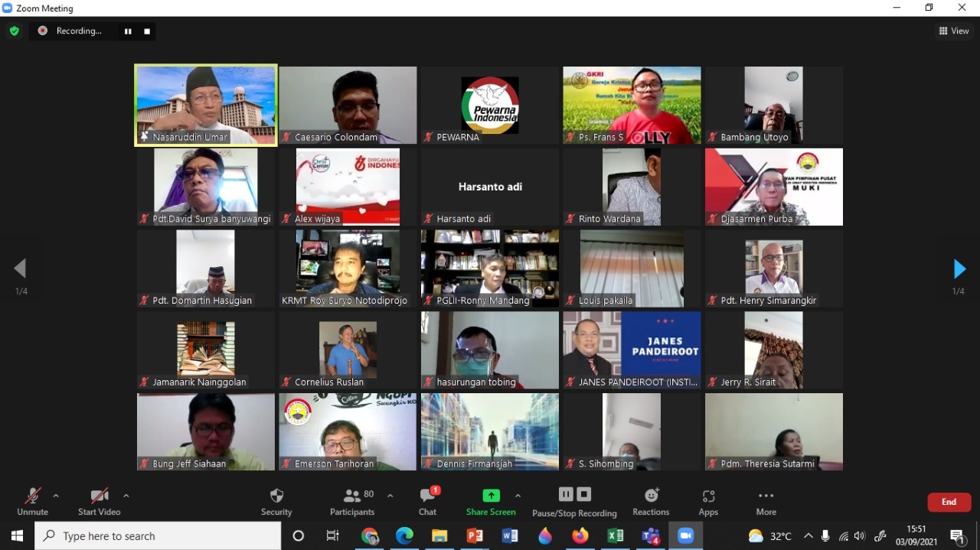Expand video options arrow next to Start Video
980x550 pixels.
click(x=126, y=496)
